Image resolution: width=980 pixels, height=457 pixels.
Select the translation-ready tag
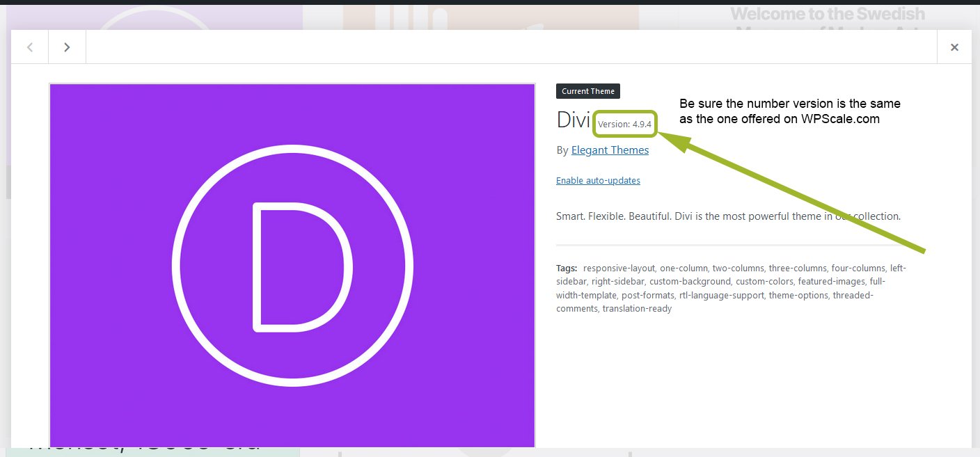click(637, 309)
